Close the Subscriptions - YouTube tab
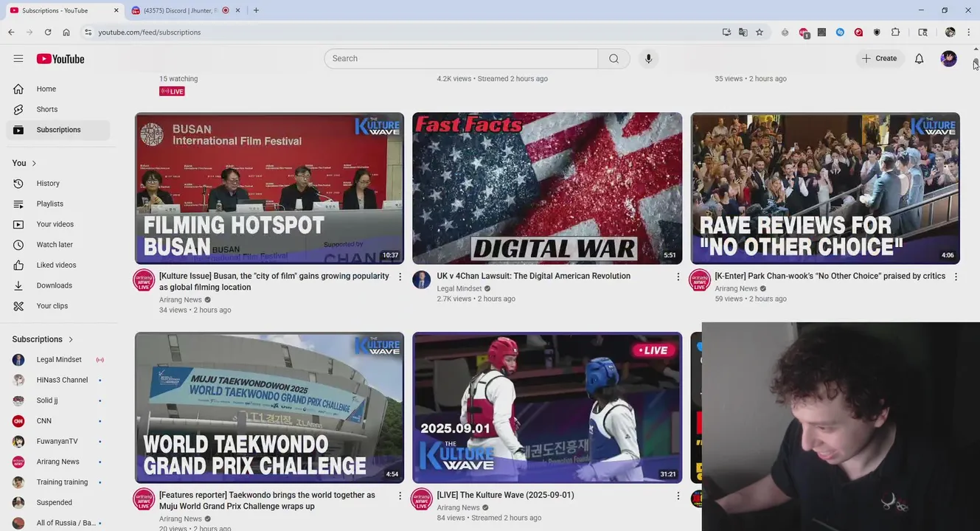 pos(117,10)
